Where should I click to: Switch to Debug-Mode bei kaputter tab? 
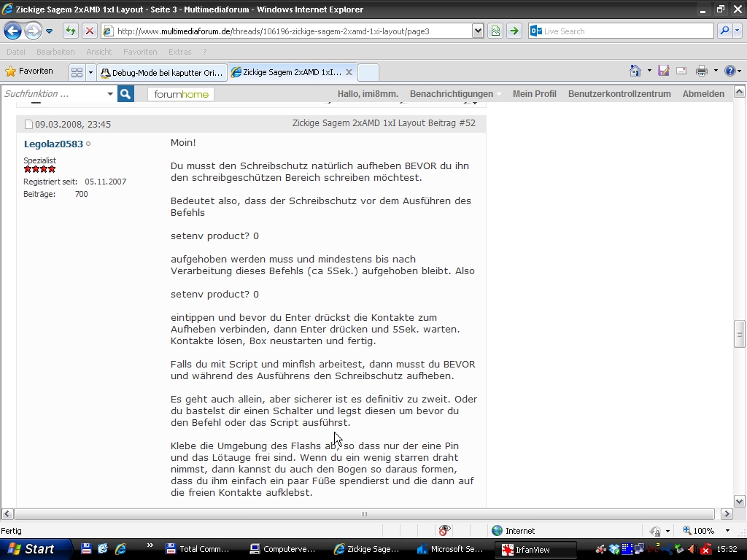tap(162, 72)
